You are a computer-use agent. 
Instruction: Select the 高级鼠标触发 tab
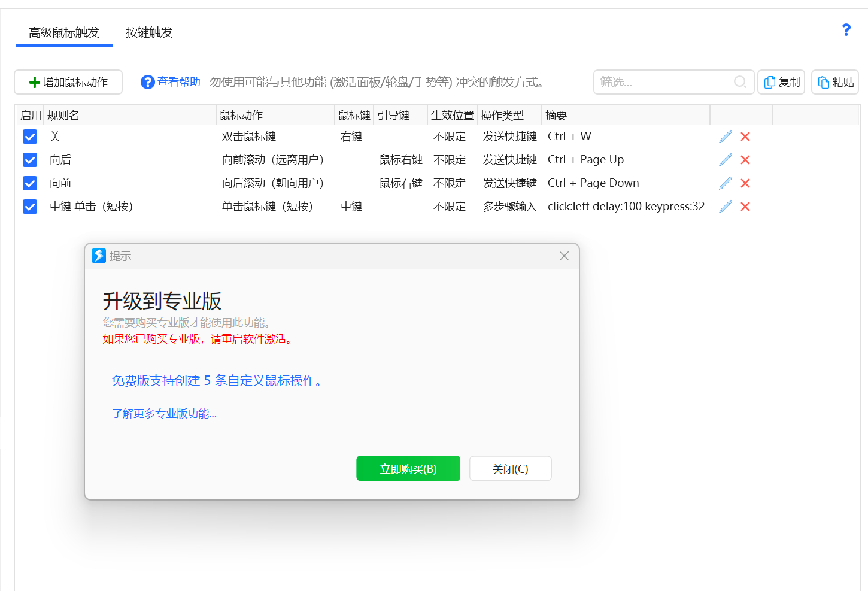point(64,32)
